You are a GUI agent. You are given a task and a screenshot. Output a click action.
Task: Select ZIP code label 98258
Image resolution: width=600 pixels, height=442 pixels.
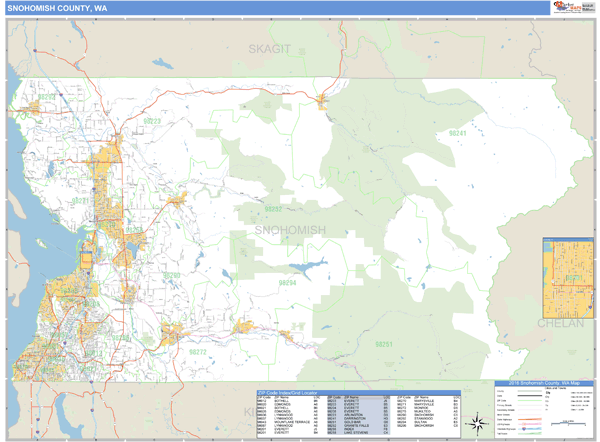pyautogui.click(x=134, y=229)
